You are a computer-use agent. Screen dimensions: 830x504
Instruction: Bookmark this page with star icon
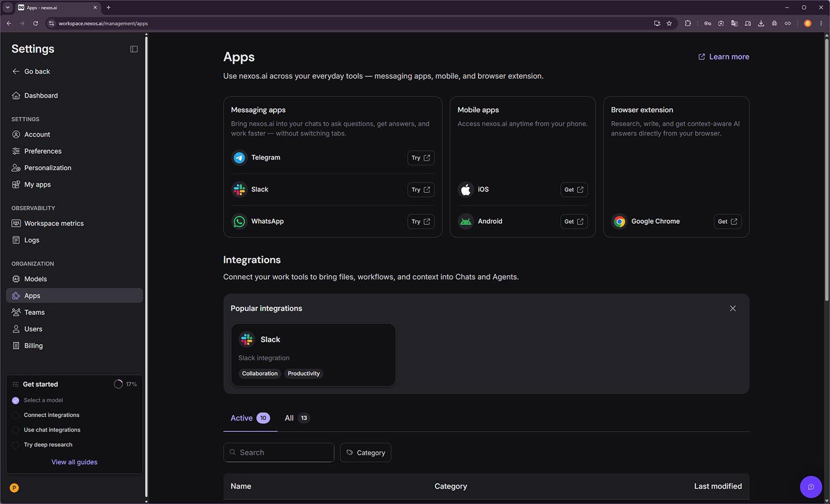(669, 24)
